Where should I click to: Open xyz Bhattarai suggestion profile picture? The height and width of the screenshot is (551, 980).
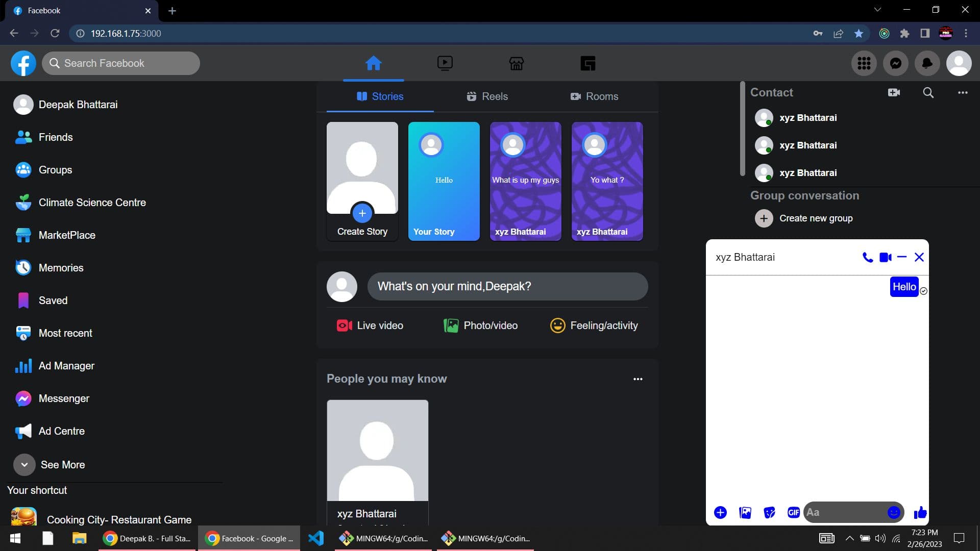pyautogui.click(x=378, y=450)
